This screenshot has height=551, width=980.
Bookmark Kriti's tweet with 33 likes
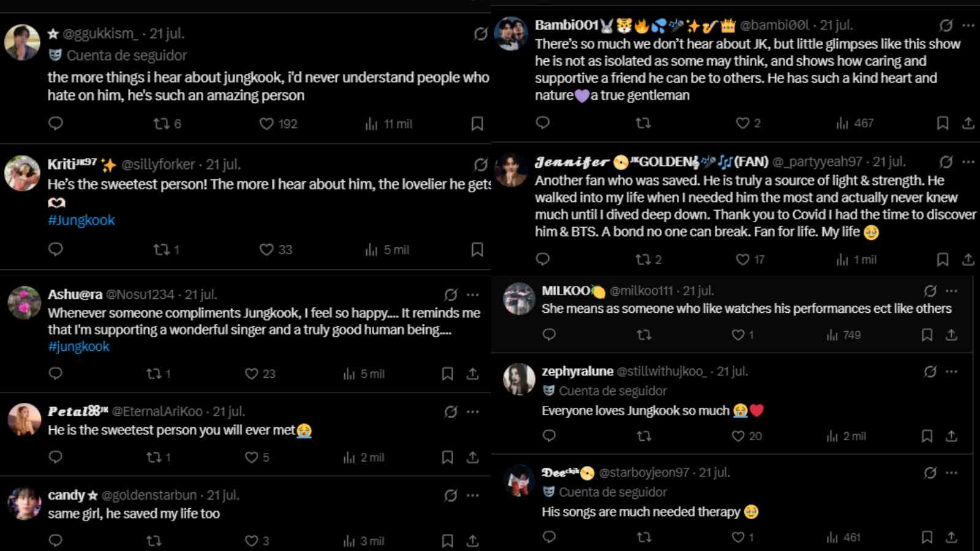point(477,249)
